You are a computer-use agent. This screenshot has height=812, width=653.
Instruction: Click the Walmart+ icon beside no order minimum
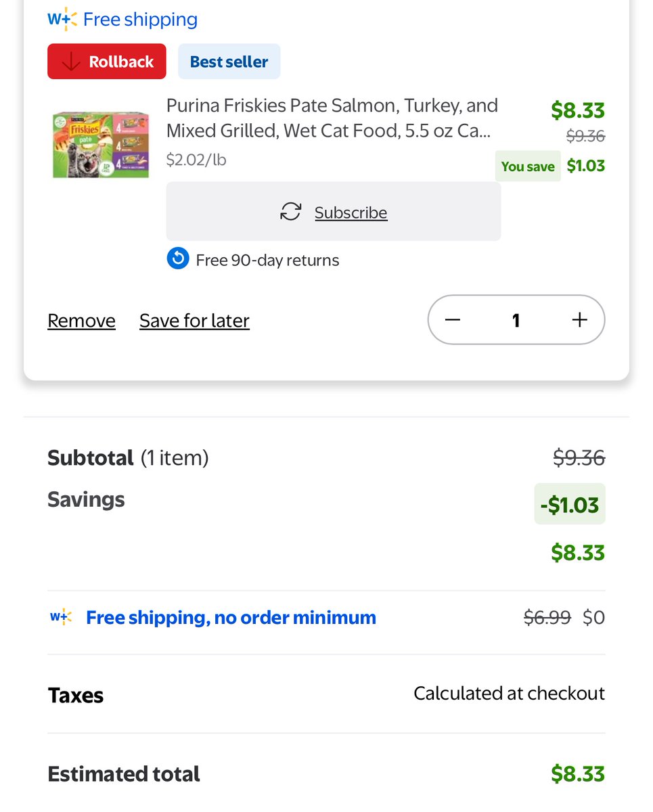[61, 617]
